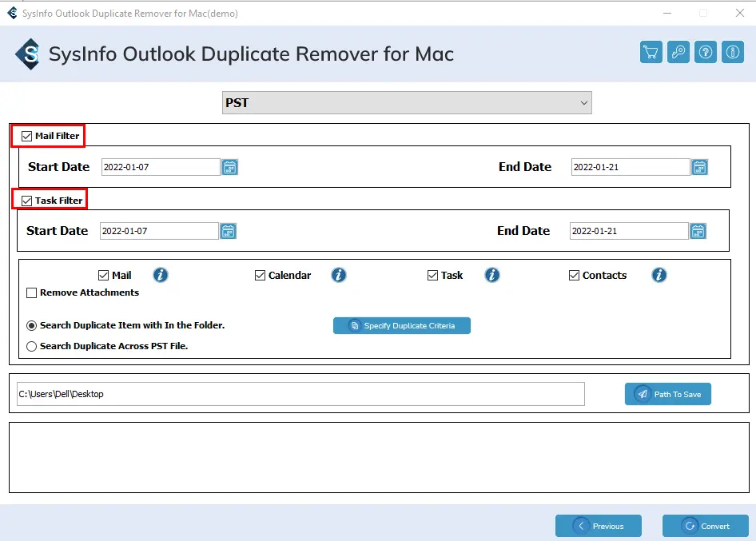Open calendar picker for Task Filter End Date
Screen dimensions: 756x541
(x=698, y=231)
